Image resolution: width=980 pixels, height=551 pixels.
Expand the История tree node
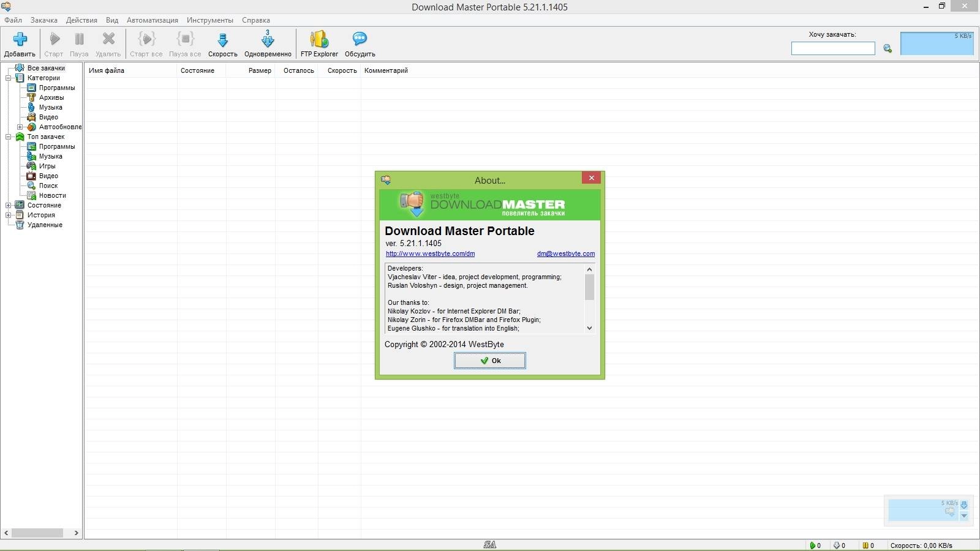click(x=9, y=215)
